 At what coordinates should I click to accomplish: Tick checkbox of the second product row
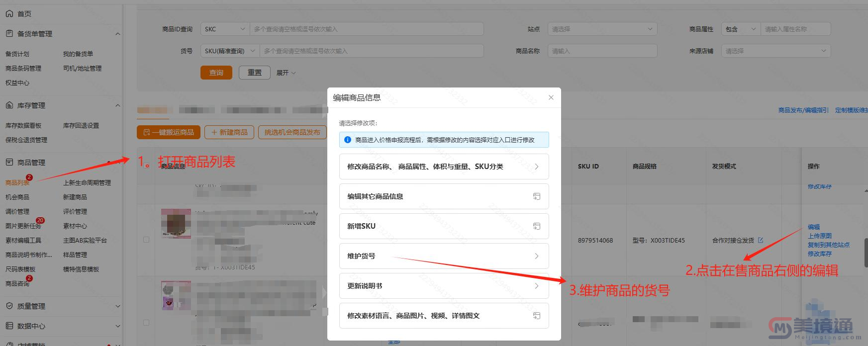coord(146,323)
